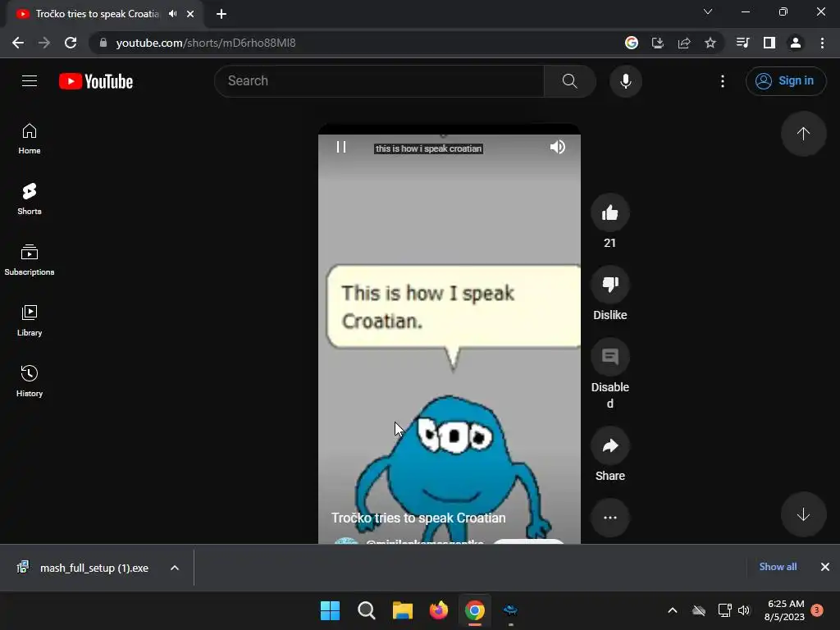840x630 pixels.
Task: Start voice search with microphone
Action: click(x=625, y=81)
